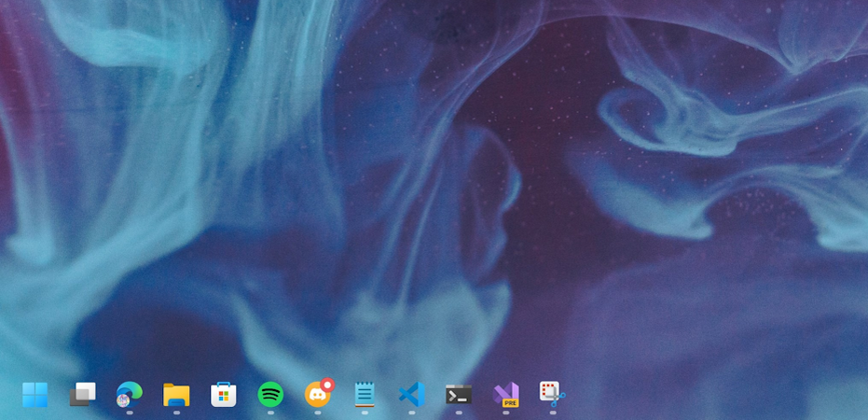The image size is (868, 420).
Task: Click the running indicator under Terminal
Action: click(x=459, y=413)
